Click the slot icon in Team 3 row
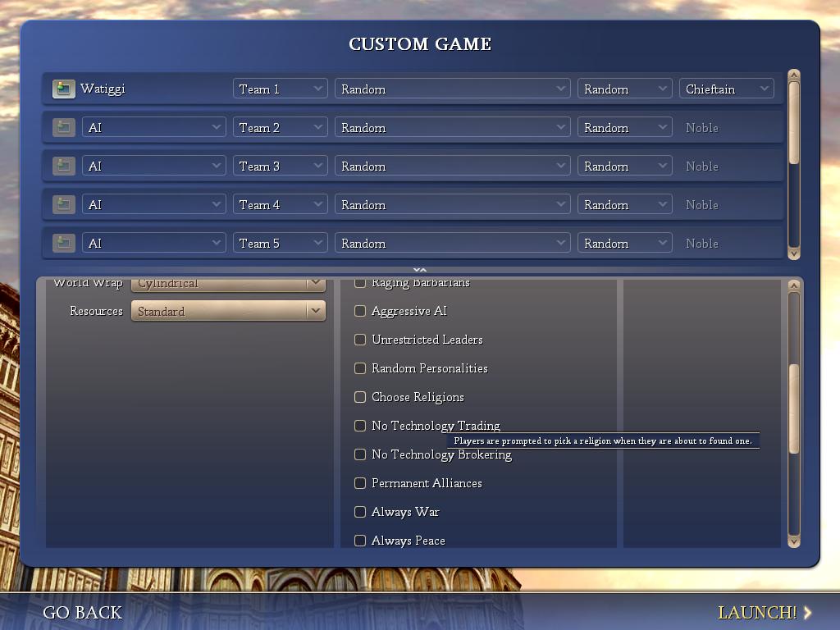The image size is (840, 630). click(x=63, y=166)
